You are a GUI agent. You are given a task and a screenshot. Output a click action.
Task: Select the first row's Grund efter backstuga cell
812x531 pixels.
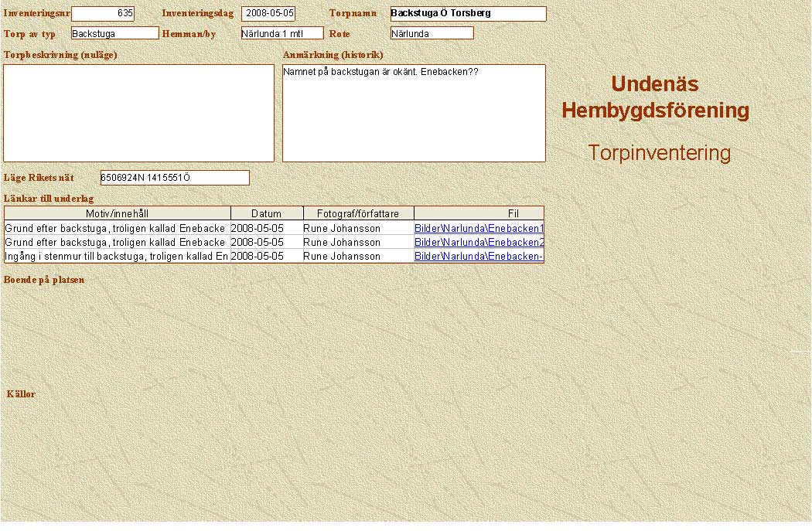[x=115, y=229]
